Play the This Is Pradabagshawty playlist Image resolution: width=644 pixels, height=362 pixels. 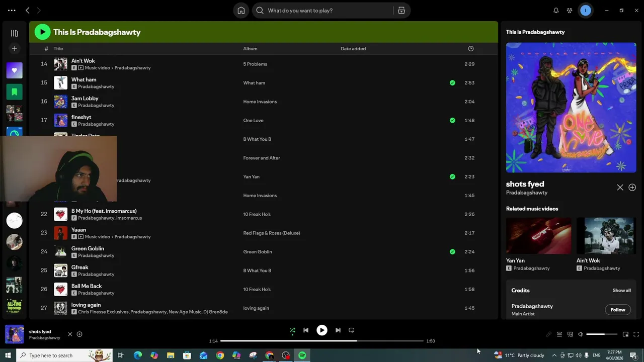pyautogui.click(x=42, y=32)
